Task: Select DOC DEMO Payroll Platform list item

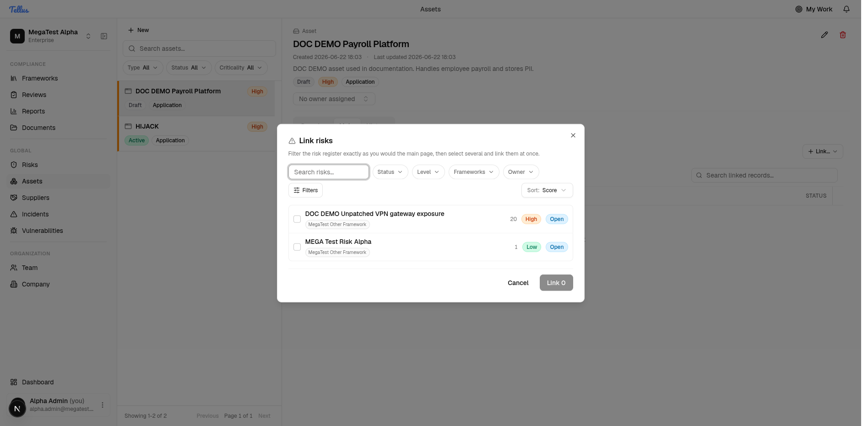Action: tap(196, 98)
